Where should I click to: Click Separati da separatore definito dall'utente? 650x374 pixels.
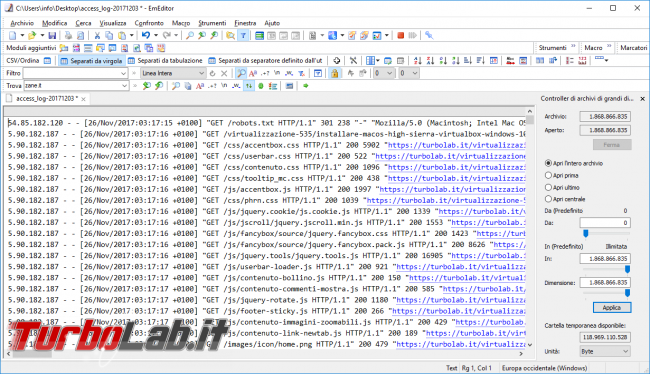[x=265, y=61]
